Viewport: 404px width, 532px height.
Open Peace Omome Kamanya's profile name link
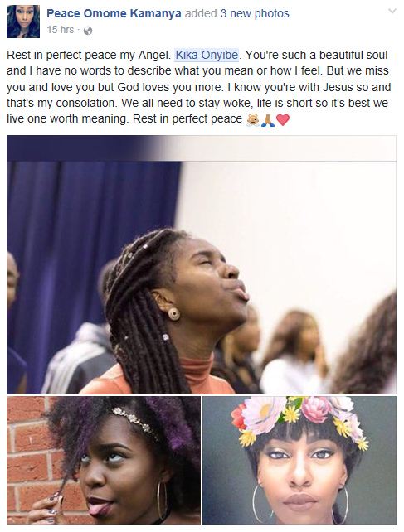pyautogui.click(x=114, y=13)
